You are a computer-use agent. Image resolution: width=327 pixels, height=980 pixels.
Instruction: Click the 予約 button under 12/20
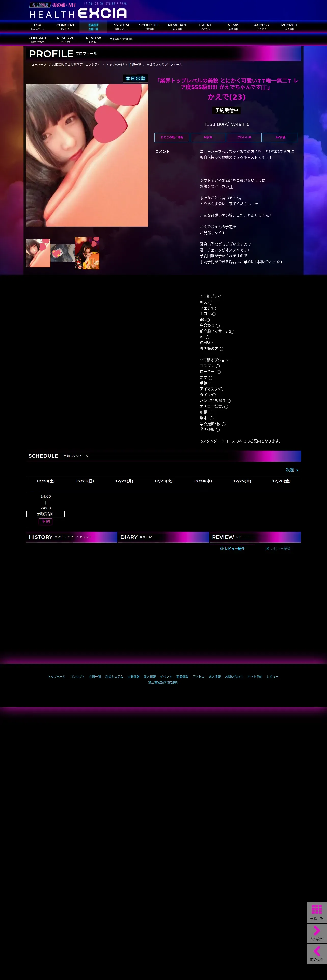[x=46, y=522]
